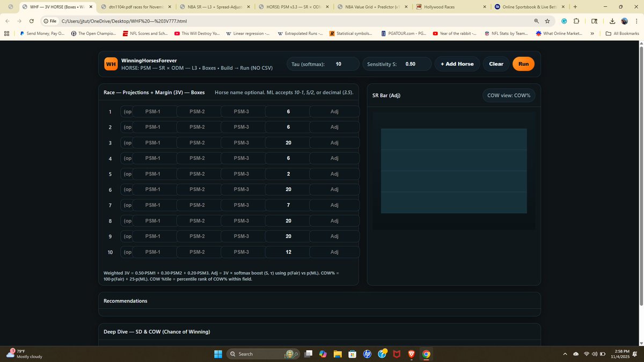Open the downloads icon in toolbar

click(612, 21)
